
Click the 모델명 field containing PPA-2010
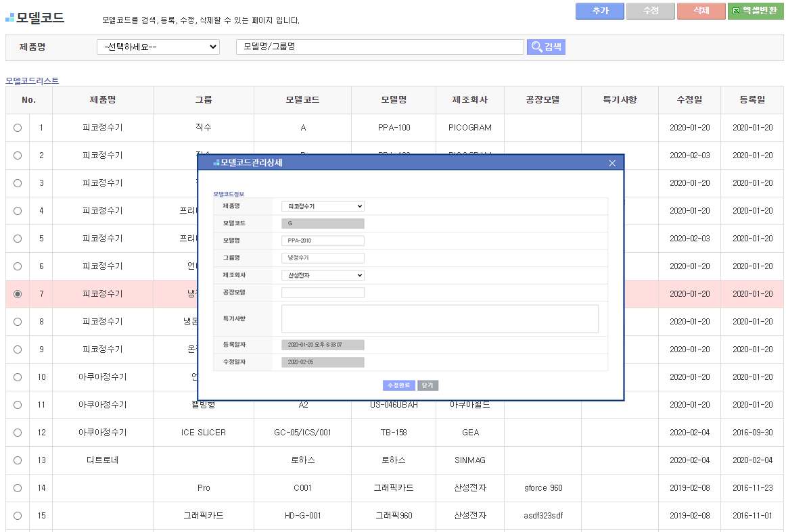point(323,241)
